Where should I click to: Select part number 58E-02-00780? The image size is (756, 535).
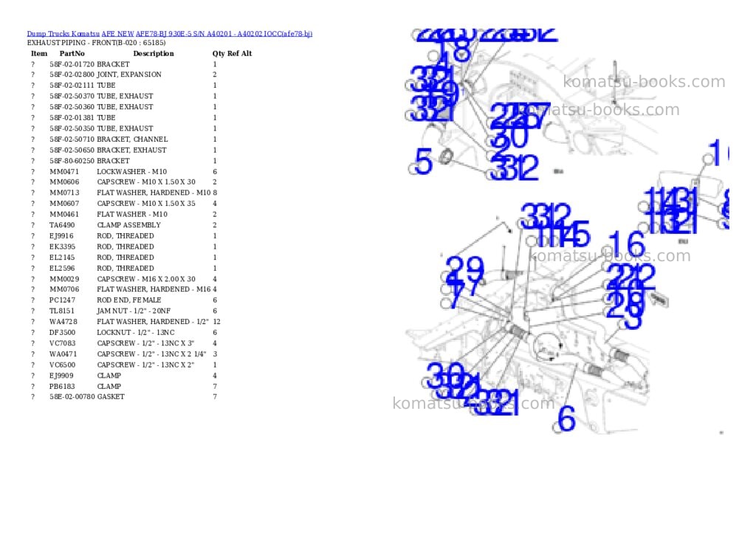click(x=72, y=397)
